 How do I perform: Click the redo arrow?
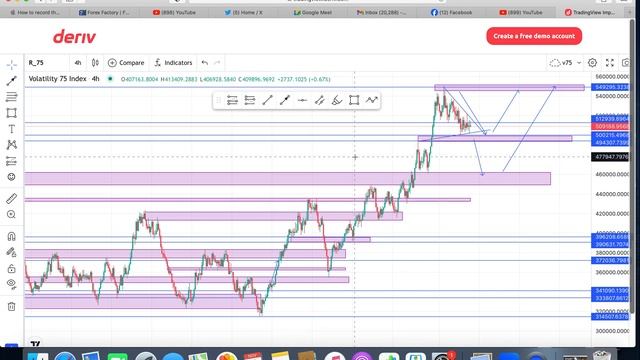217,63
